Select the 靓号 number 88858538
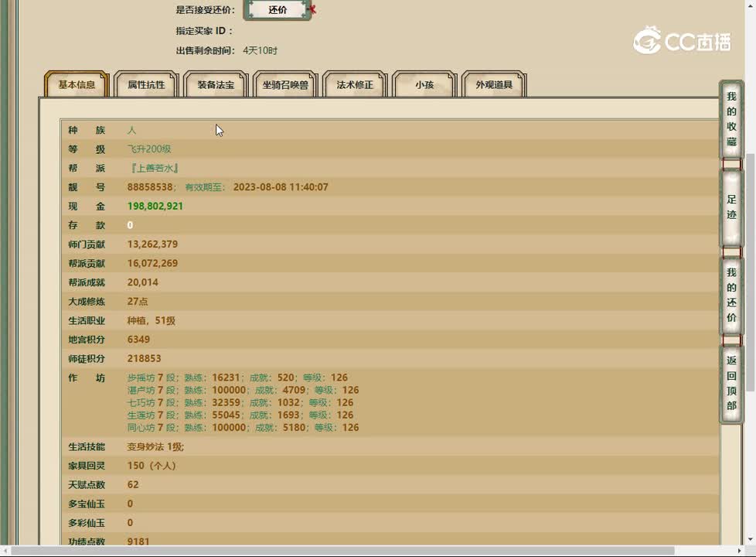Image resolution: width=756 pixels, height=557 pixels. [x=150, y=186]
